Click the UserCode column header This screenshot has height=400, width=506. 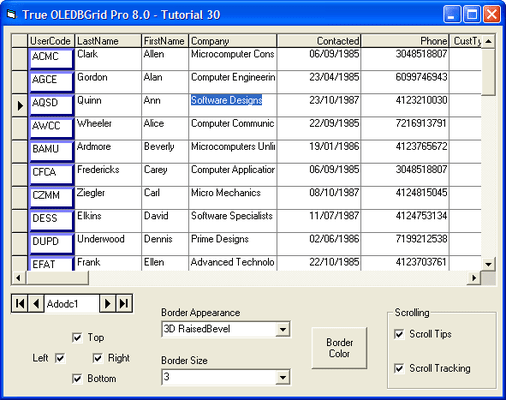51,41
